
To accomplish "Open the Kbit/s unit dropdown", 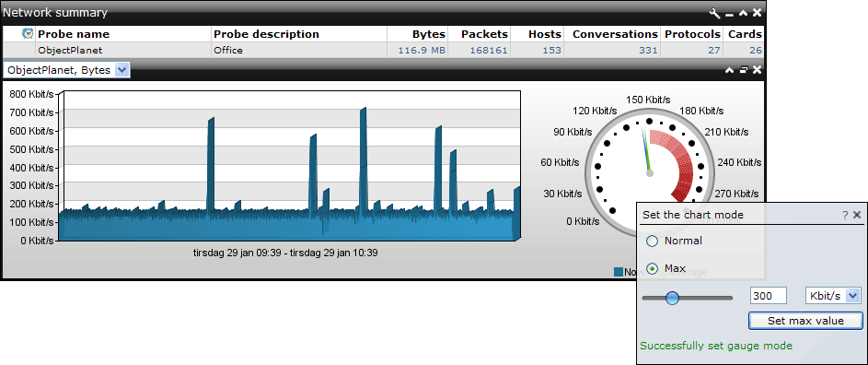I will coord(833,296).
